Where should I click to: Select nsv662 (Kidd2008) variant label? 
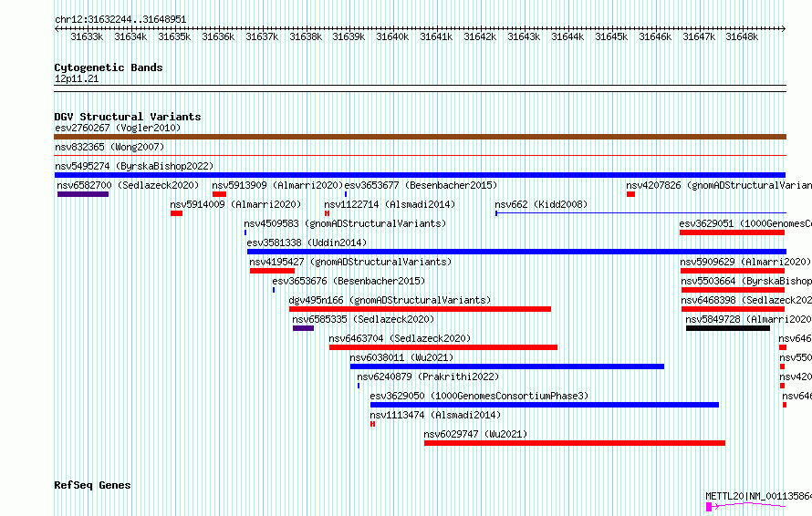tap(541, 204)
